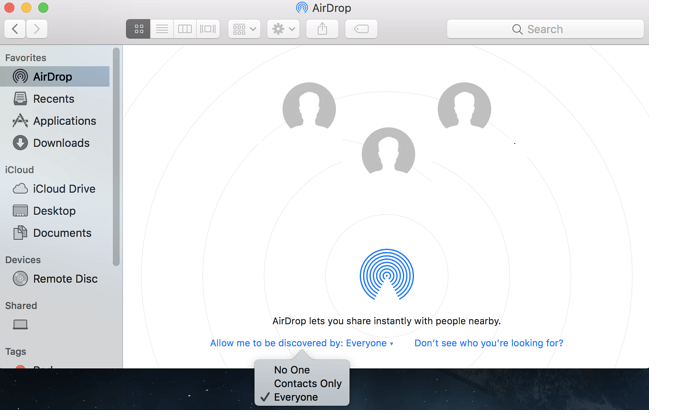The height and width of the screenshot is (416, 682).
Task: Click the blue AirDrop radar icon
Action: coord(387,275)
